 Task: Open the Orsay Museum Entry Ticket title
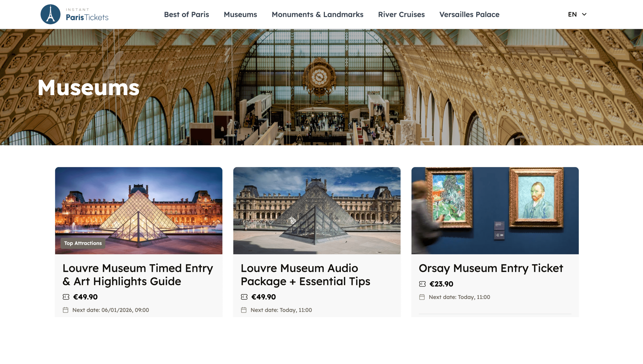point(491,268)
